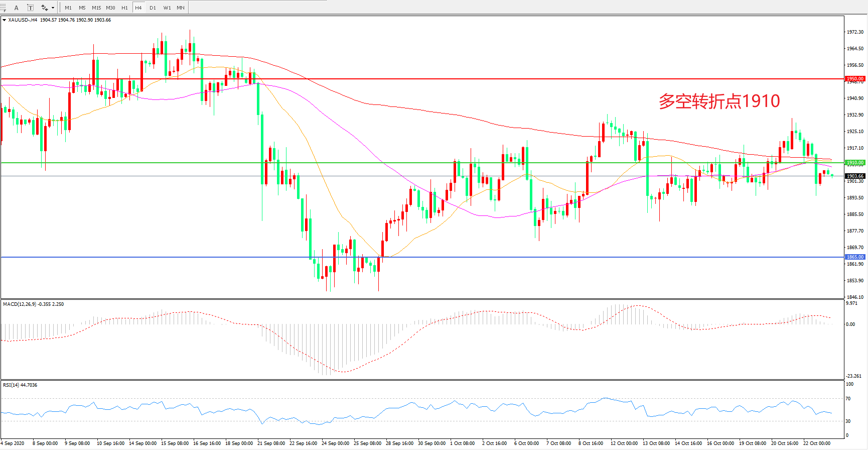Click the red Chinese annotation text with 1910
The width and height of the screenshot is (868, 450).
[x=719, y=101]
